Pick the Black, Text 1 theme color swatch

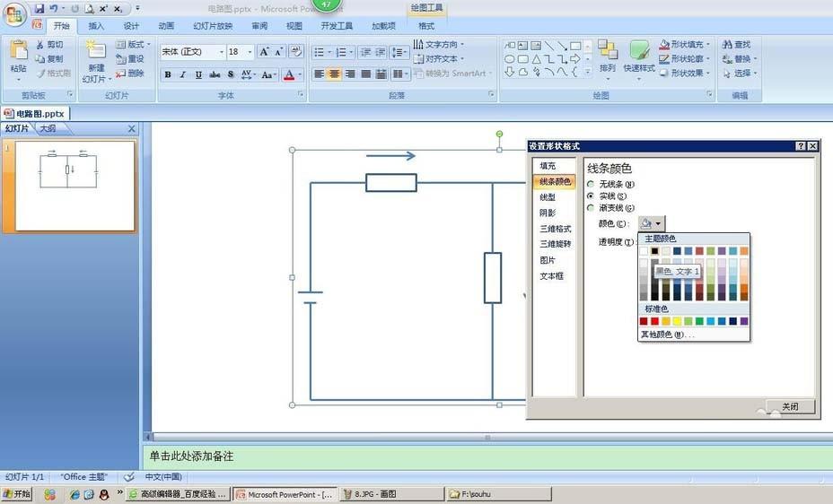point(655,251)
